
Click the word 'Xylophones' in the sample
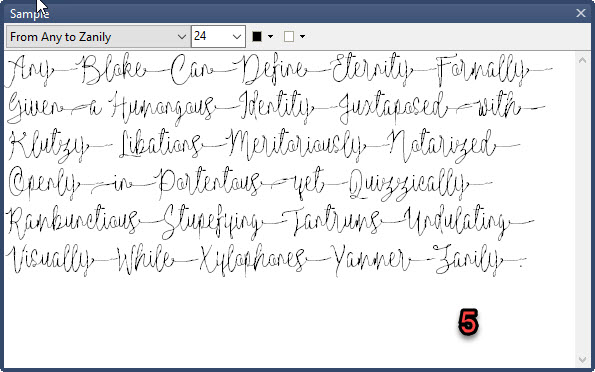(252, 260)
